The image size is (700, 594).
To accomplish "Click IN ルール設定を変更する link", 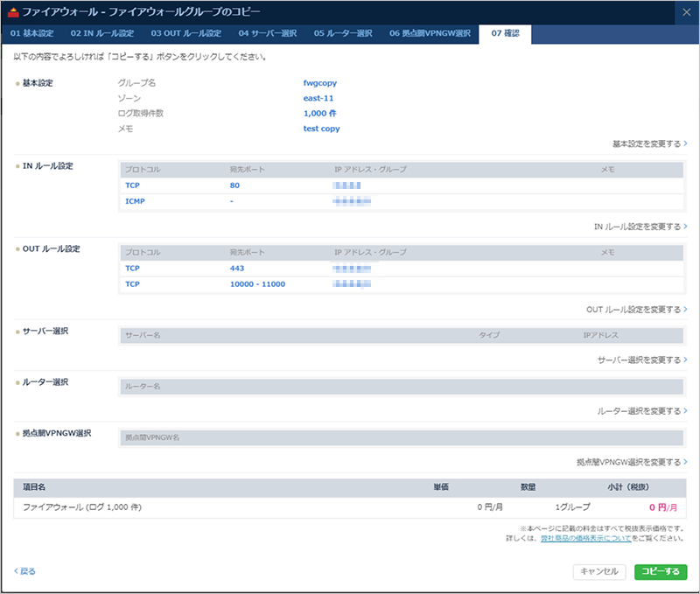I will (x=640, y=227).
